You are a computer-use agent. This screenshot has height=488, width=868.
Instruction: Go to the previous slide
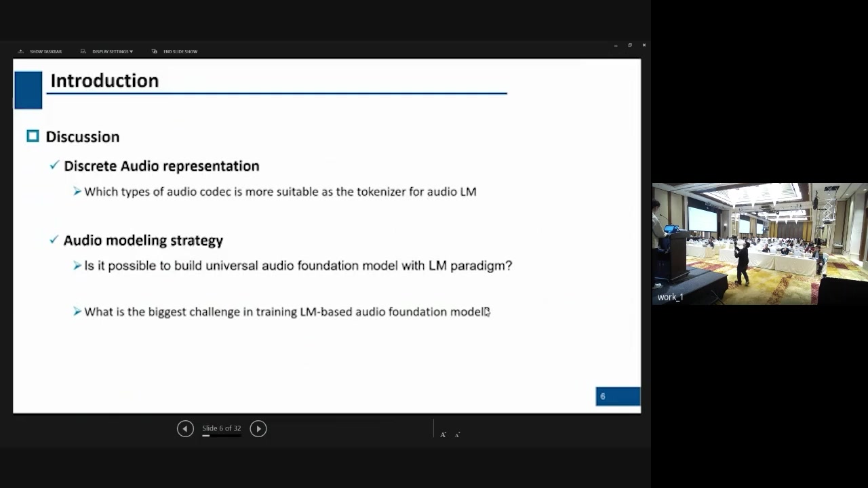point(185,428)
